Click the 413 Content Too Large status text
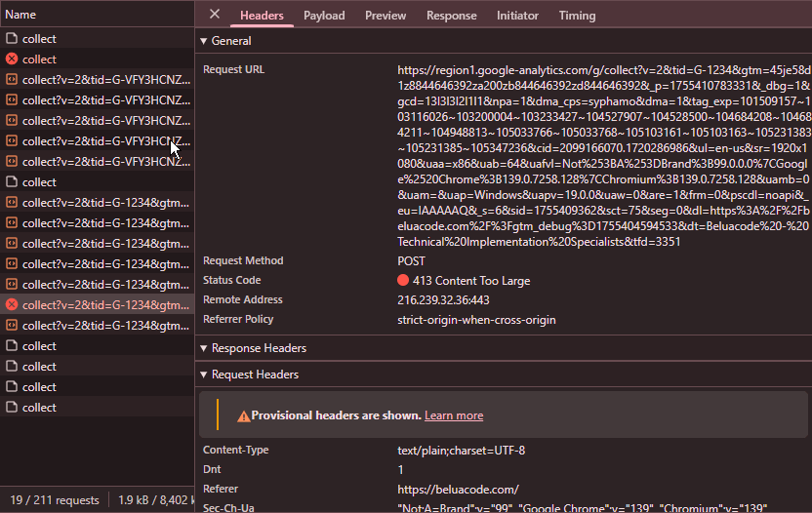The width and height of the screenshot is (812, 513). point(471,281)
